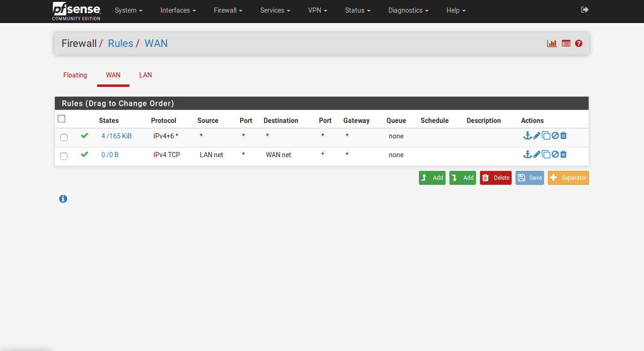644x351 pixels.
Task: Click the copy icon for the IPv4 TCP rule
Action: [x=546, y=154]
